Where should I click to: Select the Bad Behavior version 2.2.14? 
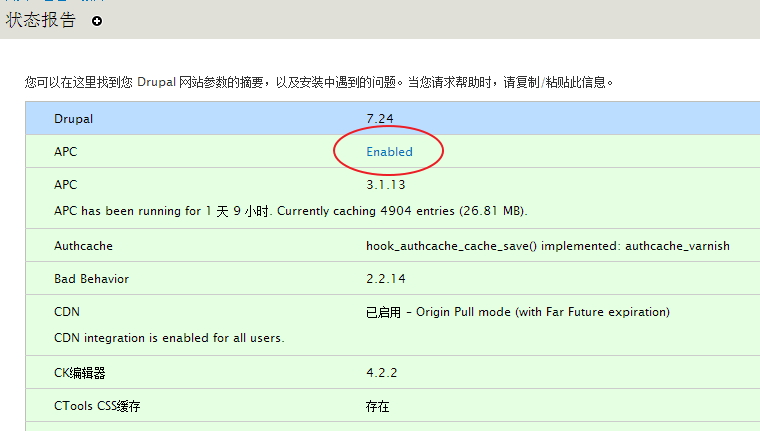coord(386,279)
